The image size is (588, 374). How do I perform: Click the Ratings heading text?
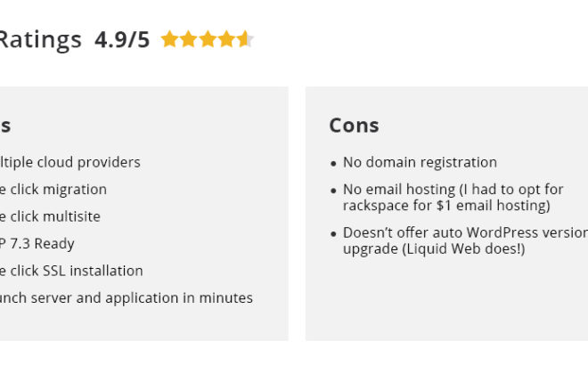(40, 40)
